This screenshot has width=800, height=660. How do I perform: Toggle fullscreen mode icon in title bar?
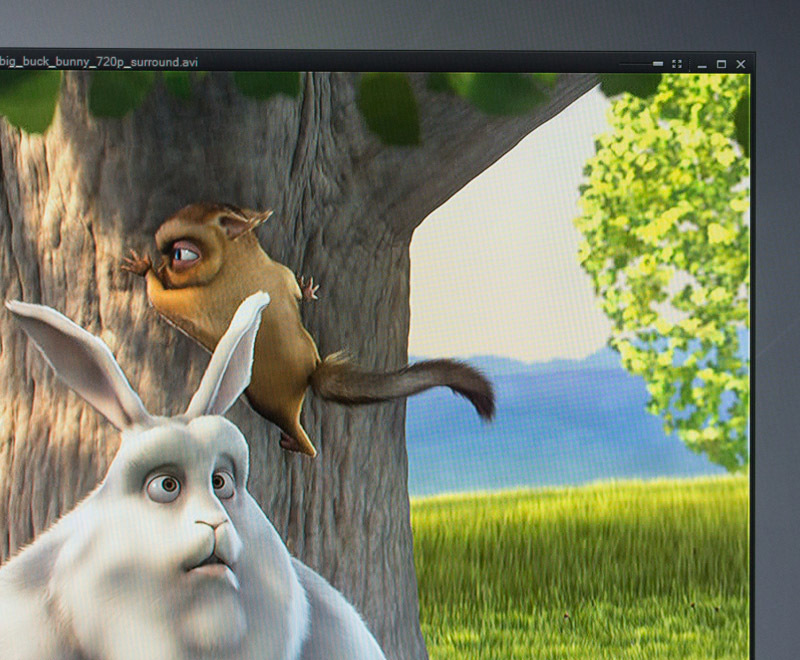[677, 64]
